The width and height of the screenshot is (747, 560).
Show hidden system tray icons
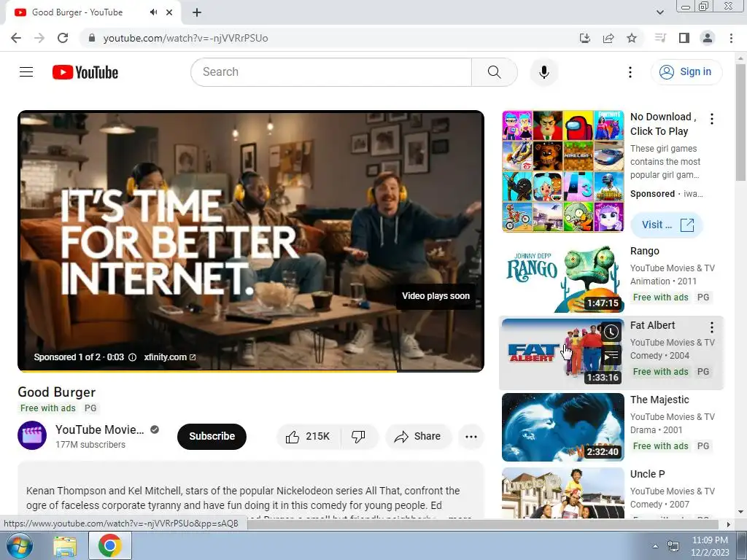tap(655, 546)
